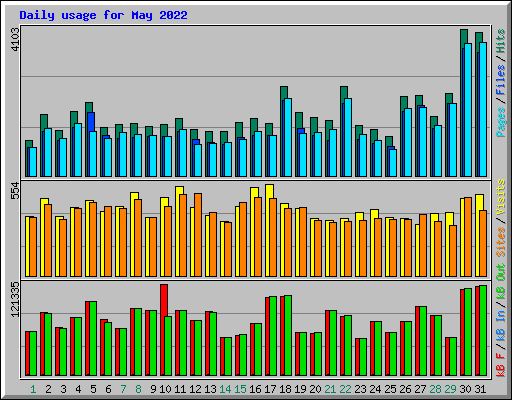Click the 'kB In' legend label
The height and width of the screenshot is (400, 512).
pos(500,326)
